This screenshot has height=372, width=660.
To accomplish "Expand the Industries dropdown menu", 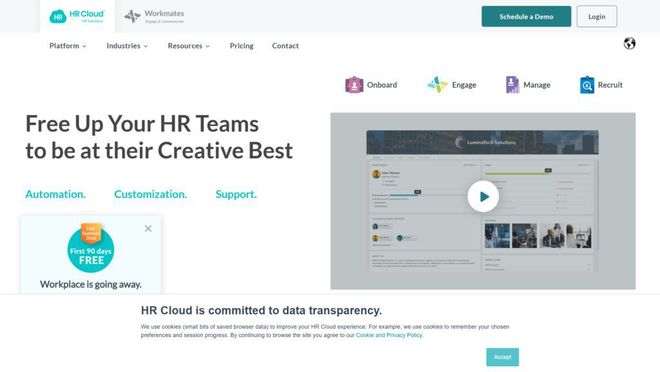I will tap(127, 45).
